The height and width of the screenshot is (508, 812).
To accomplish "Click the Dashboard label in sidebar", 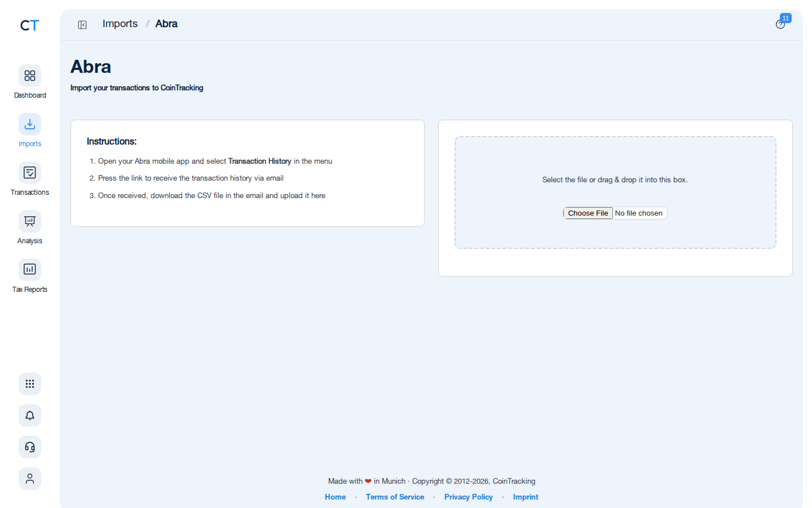I will 30,95.
